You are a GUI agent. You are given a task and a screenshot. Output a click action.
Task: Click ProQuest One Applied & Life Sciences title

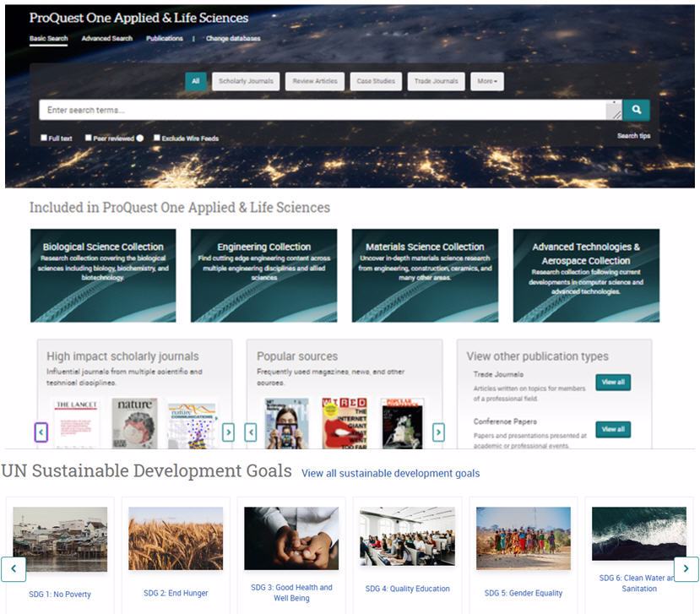[138, 18]
